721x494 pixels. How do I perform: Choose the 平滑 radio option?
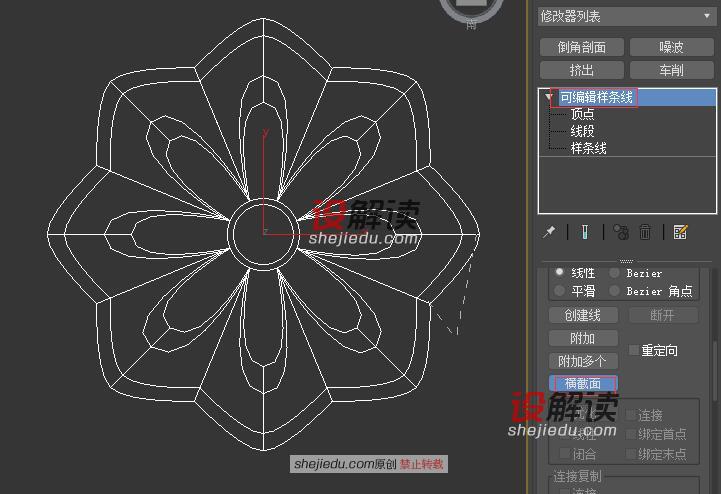coord(559,291)
